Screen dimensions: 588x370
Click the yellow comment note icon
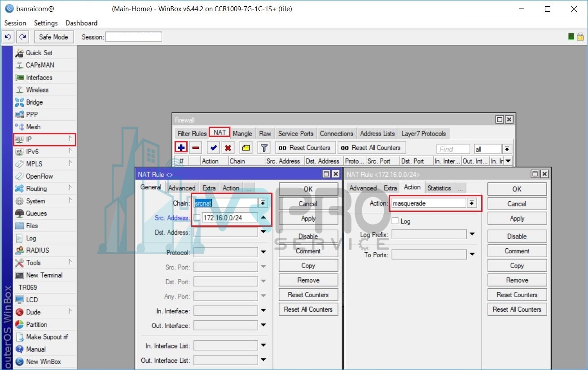click(x=246, y=147)
